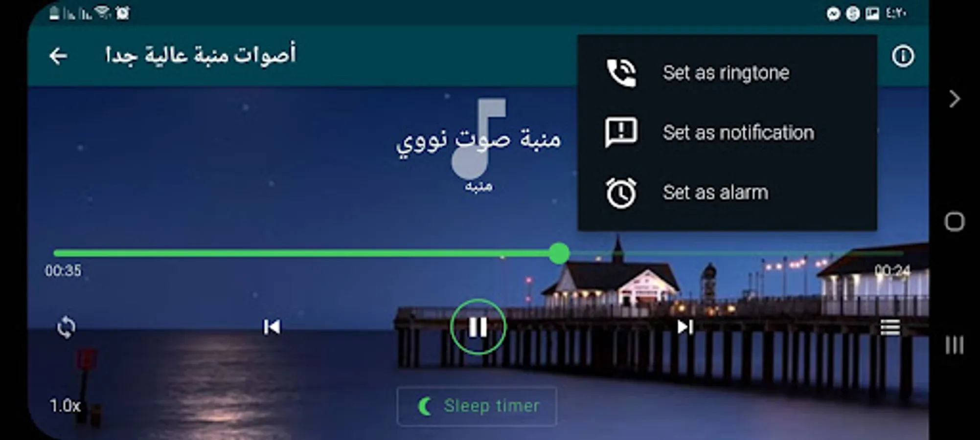
Task: Skip to the previous track
Action: (x=272, y=327)
